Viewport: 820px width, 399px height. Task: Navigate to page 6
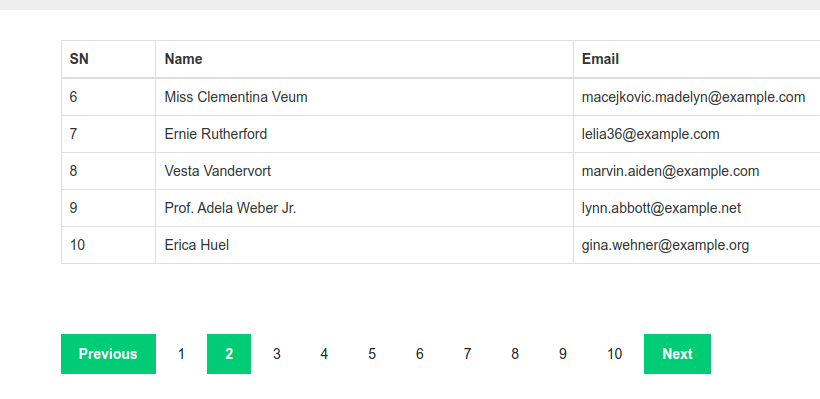point(419,354)
